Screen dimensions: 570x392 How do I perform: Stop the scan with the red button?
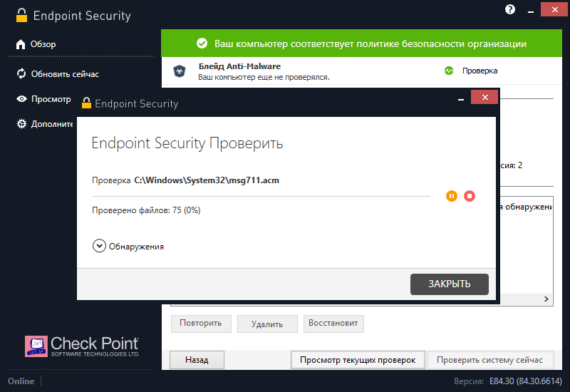click(x=469, y=195)
